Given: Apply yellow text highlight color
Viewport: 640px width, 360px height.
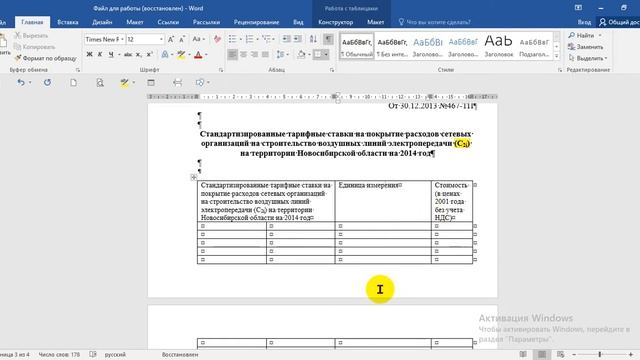Looking at the screenshot, I should pyautogui.click(x=181, y=54).
